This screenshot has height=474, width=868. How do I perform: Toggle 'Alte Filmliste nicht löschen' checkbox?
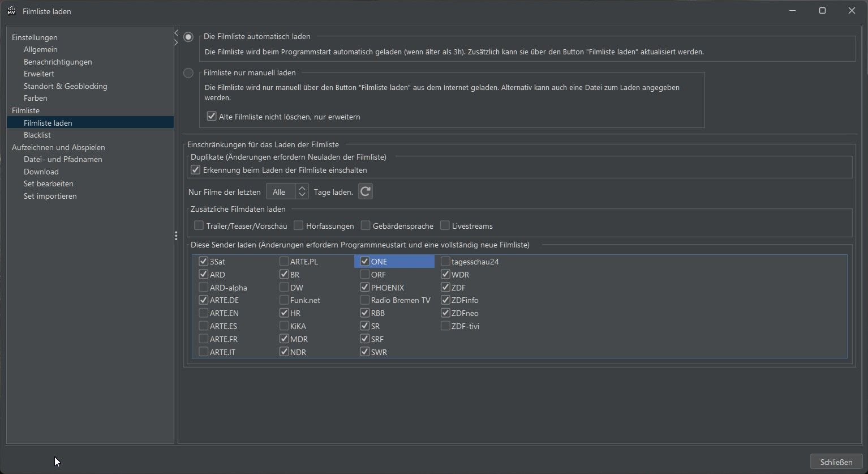pyautogui.click(x=212, y=117)
